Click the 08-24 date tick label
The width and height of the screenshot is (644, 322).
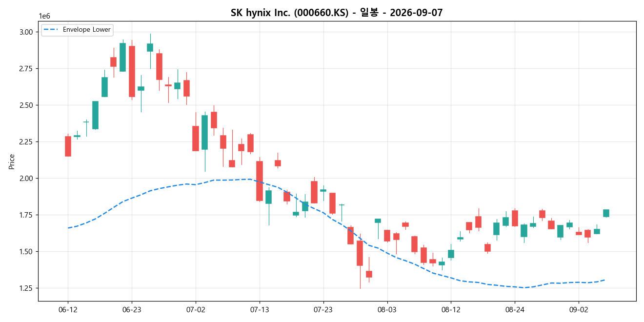click(x=515, y=309)
